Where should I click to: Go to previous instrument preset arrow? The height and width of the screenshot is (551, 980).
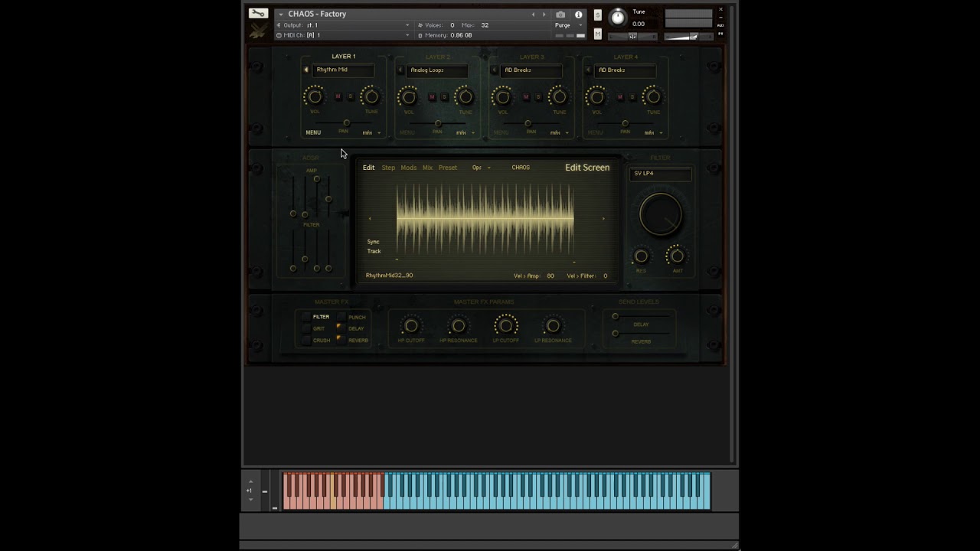[534, 15]
